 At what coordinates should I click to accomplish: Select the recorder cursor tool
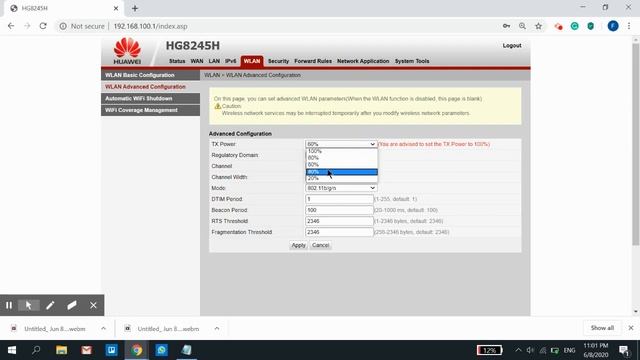29,305
